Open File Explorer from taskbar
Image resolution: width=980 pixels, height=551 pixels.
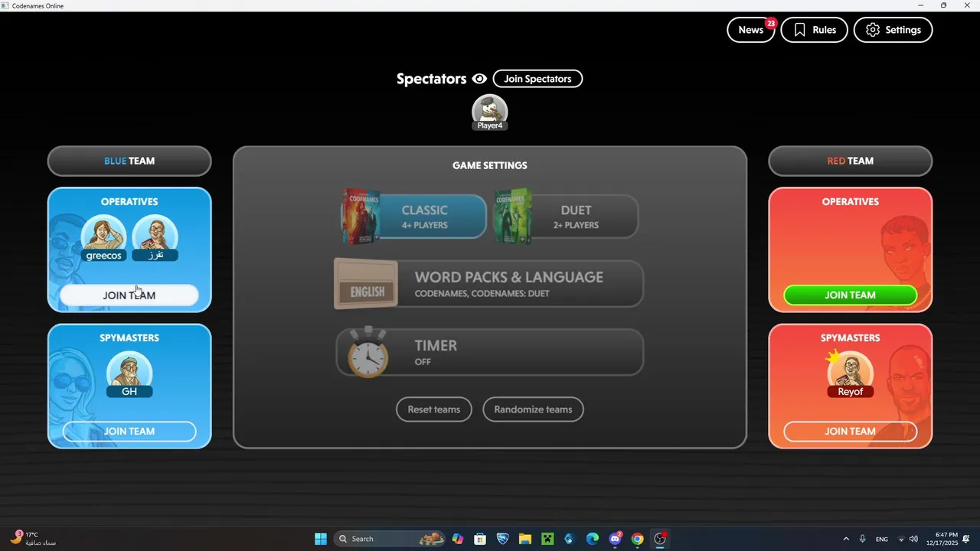pyautogui.click(x=525, y=539)
